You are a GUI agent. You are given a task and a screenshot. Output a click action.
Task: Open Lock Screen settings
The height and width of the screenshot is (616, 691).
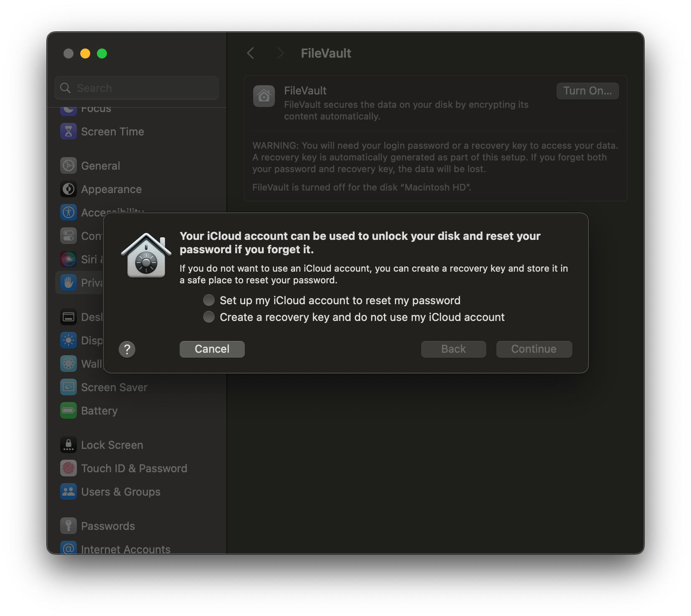(x=137, y=445)
